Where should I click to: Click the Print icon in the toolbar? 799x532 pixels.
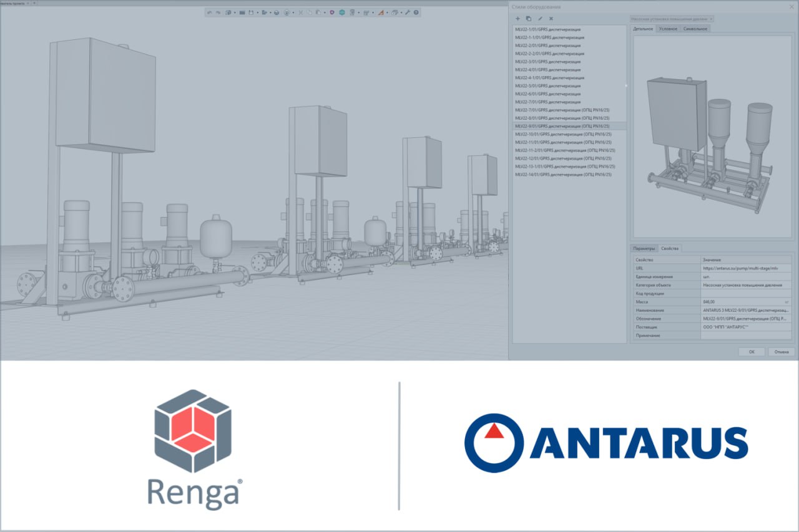(x=277, y=12)
